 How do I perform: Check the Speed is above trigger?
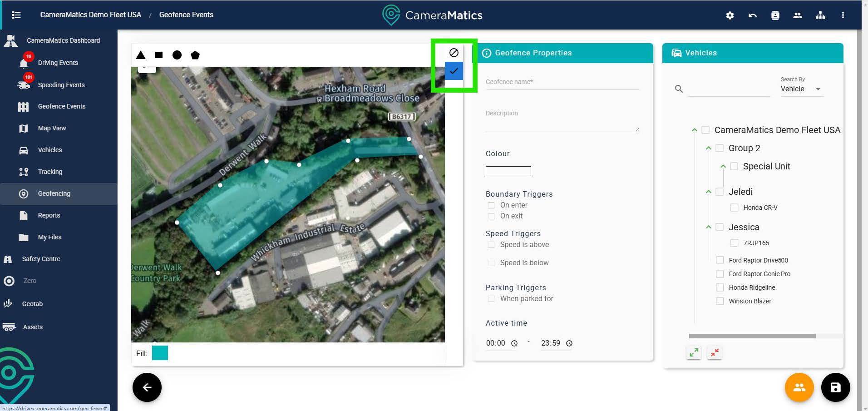[491, 245]
